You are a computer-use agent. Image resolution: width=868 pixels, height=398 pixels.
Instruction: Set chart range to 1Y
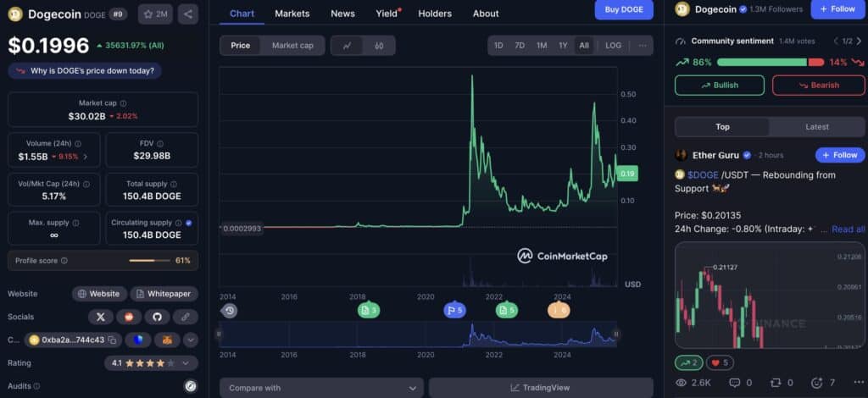tap(563, 46)
